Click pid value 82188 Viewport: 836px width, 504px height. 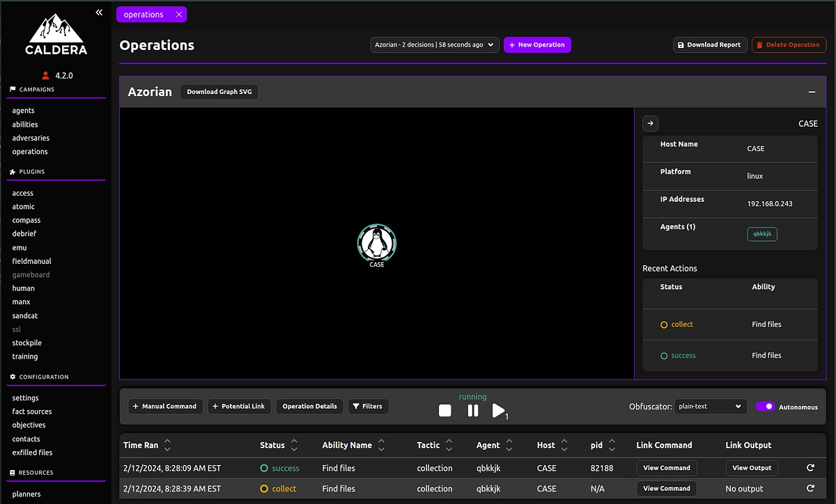[602, 468]
